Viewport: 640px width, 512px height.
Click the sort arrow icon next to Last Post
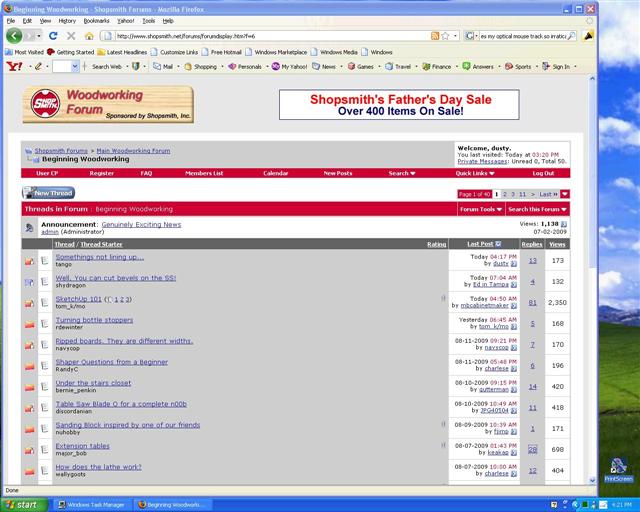(498, 244)
